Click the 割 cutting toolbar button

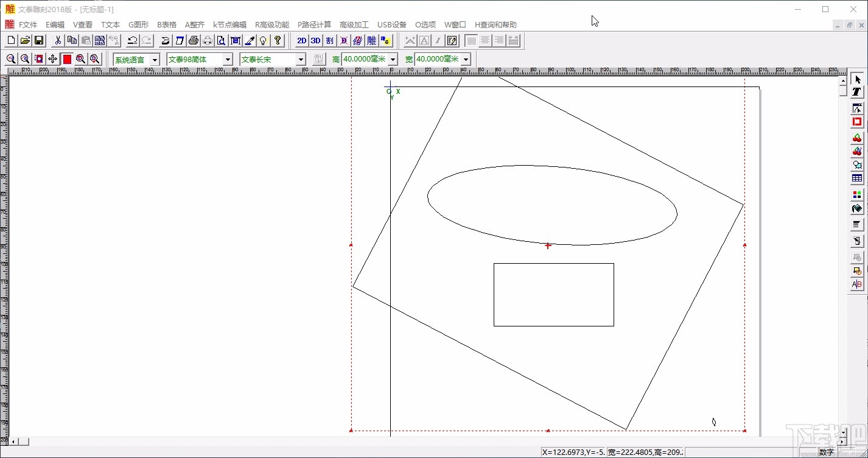[x=329, y=41]
